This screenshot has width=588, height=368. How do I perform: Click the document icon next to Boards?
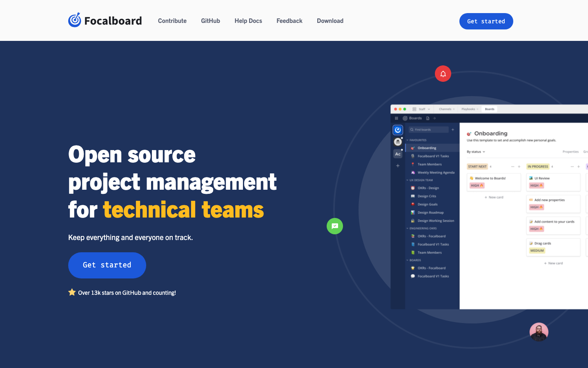pos(428,118)
